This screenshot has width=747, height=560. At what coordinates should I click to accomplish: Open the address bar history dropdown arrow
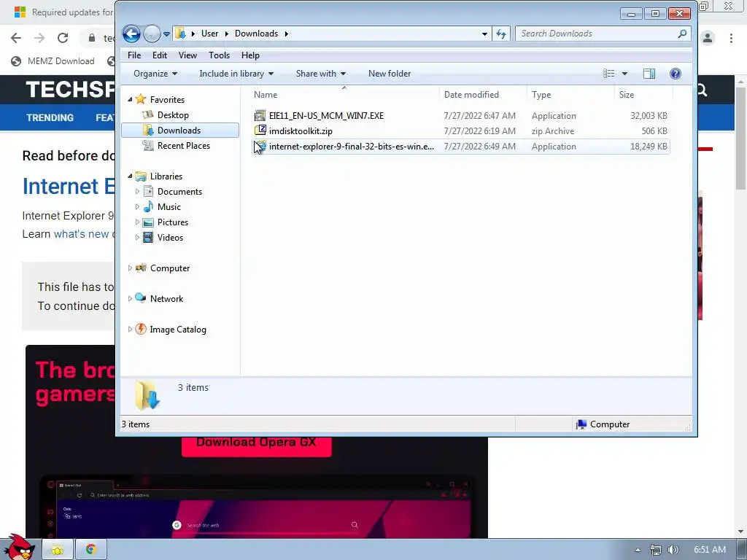click(484, 34)
